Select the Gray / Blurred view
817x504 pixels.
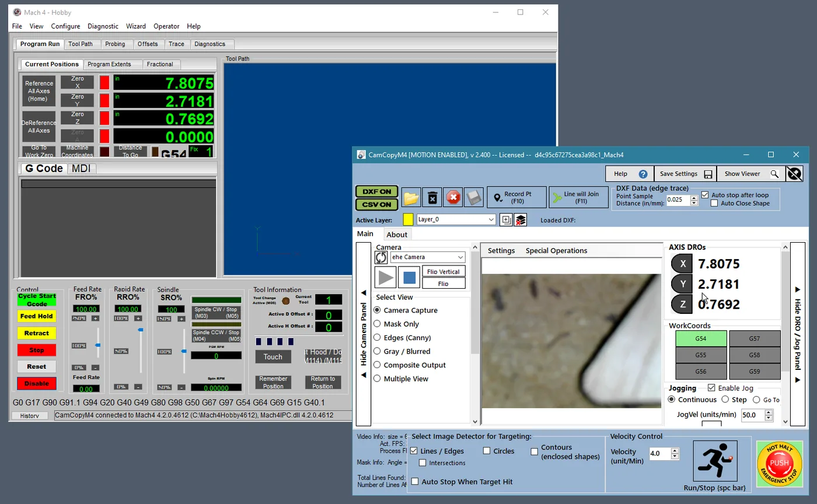click(x=377, y=351)
